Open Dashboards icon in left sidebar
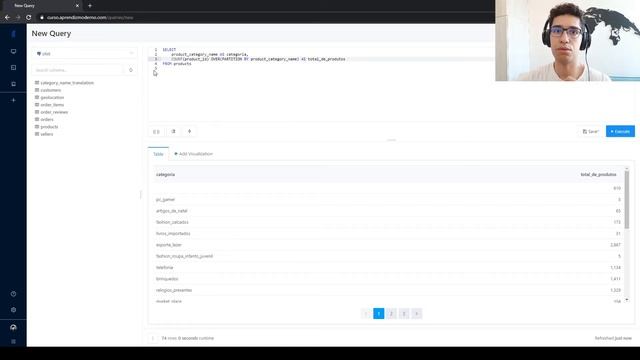640x360 pixels. 13,51
